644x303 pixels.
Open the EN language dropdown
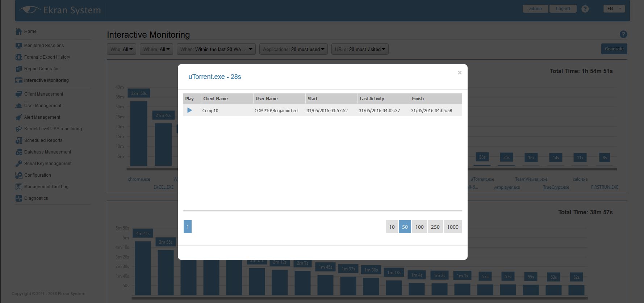[614, 9]
